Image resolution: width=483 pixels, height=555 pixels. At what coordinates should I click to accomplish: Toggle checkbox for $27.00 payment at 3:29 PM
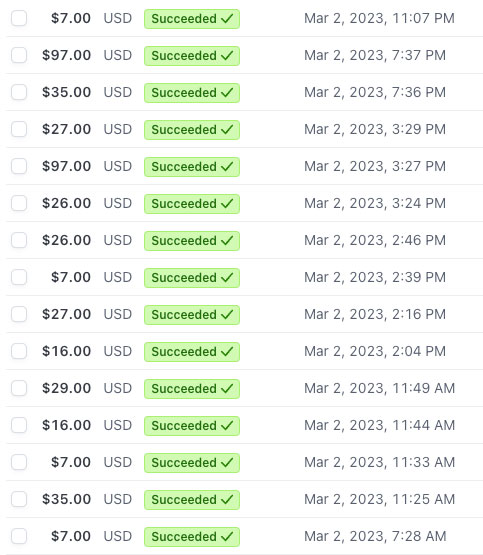tap(19, 129)
